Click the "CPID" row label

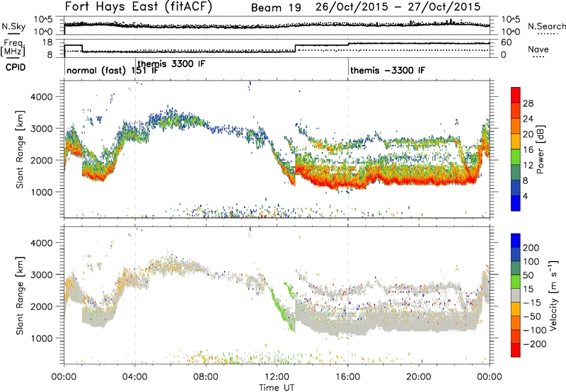pos(16,67)
